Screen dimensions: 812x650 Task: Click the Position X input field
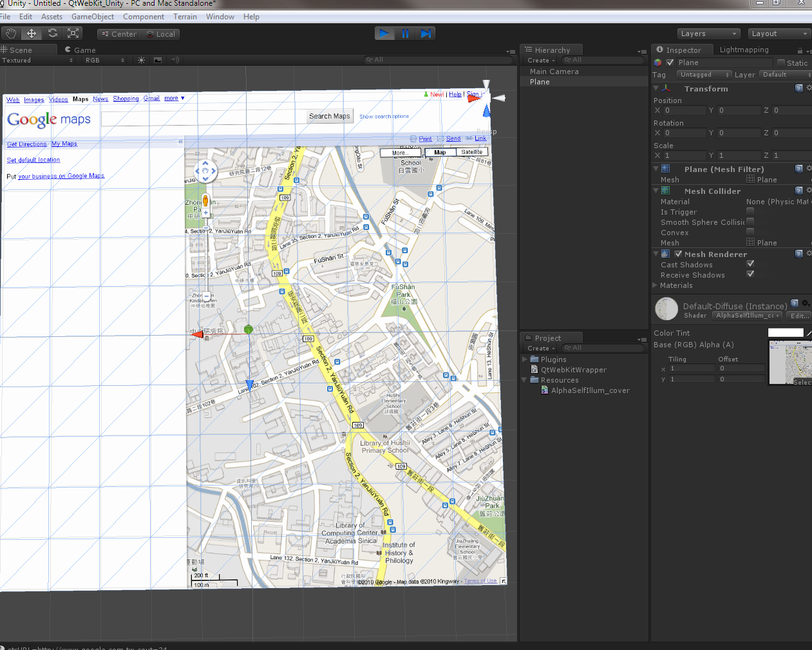point(685,110)
